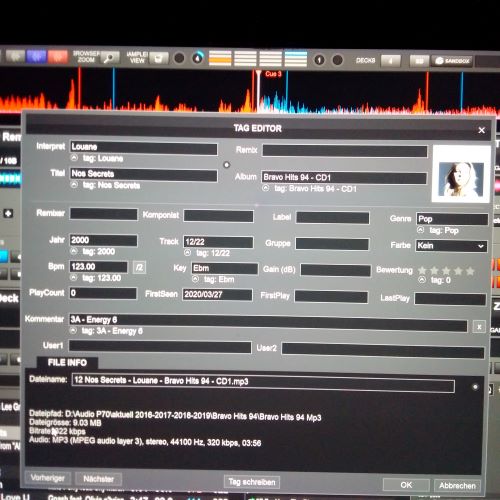Click the dark round button left of blue knob

[179, 58]
